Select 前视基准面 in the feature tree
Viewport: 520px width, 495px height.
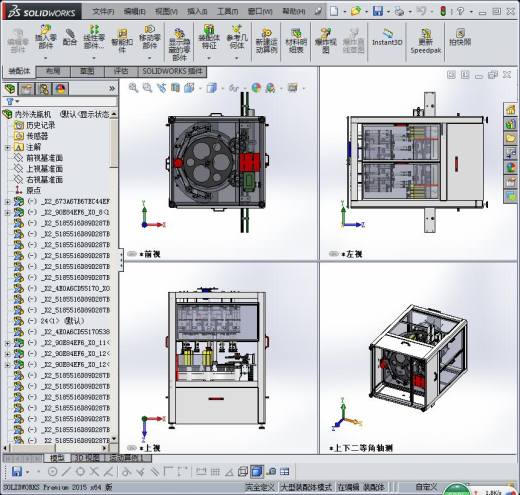44,158
